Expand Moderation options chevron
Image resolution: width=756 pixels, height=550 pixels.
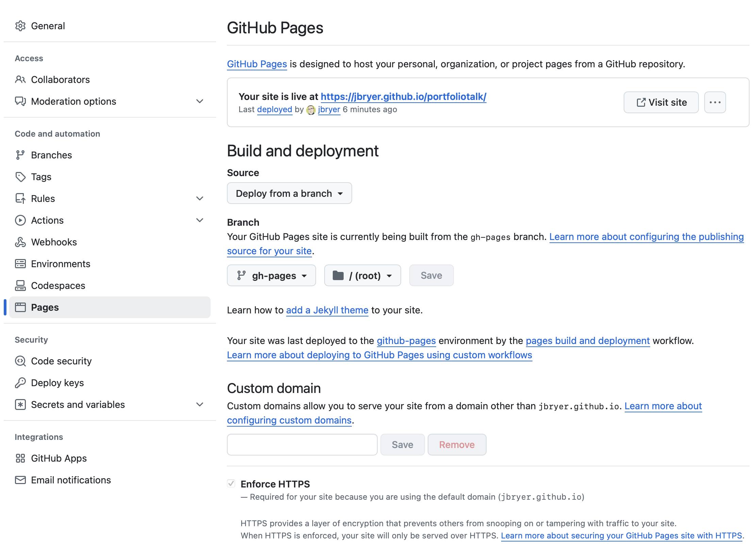pyautogui.click(x=200, y=101)
